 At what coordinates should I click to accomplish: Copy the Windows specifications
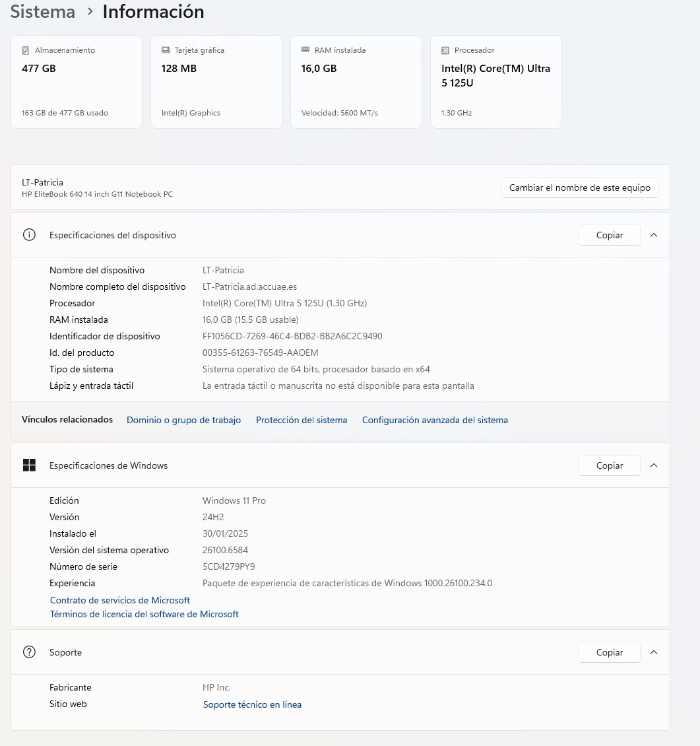(609, 465)
